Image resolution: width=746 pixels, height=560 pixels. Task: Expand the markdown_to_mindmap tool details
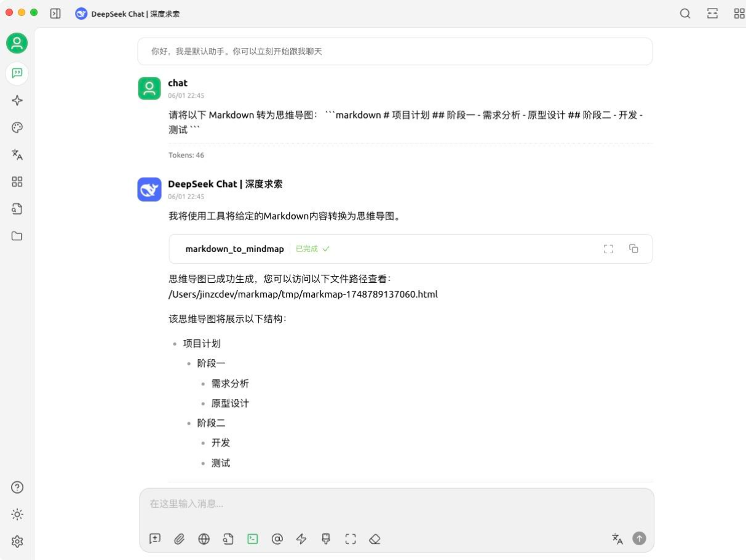[609, 249]
